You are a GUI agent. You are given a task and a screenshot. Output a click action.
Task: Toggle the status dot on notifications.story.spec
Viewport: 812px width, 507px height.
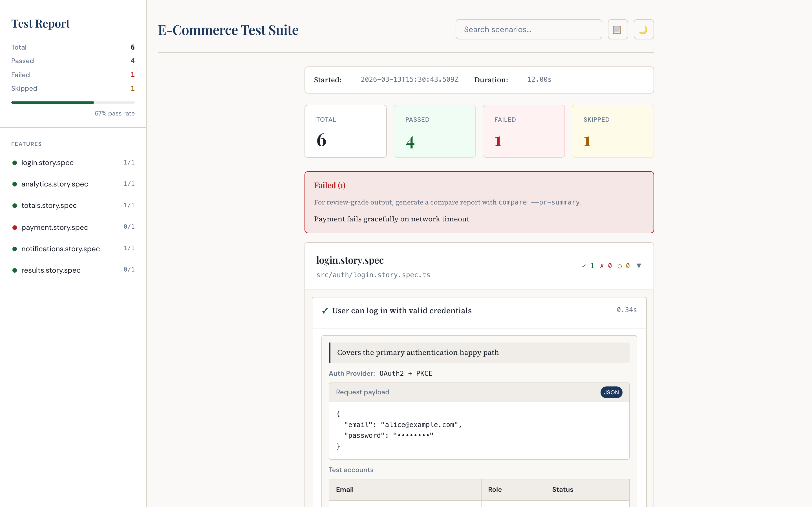[14, 249]
